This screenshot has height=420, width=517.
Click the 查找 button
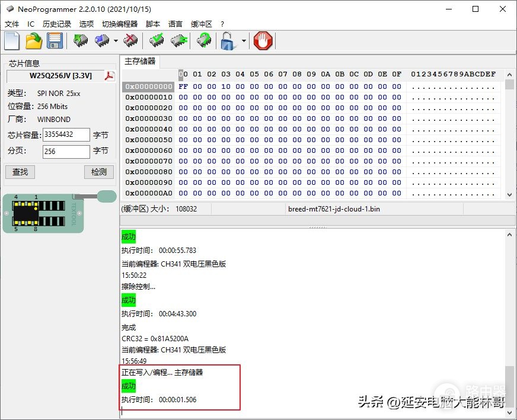(x=20, y=172)
